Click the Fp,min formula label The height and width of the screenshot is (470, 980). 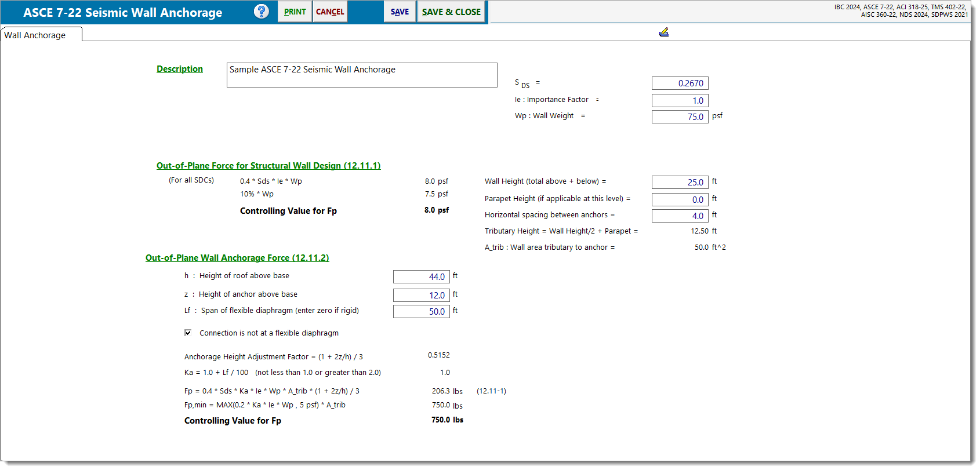pos(264,405)
